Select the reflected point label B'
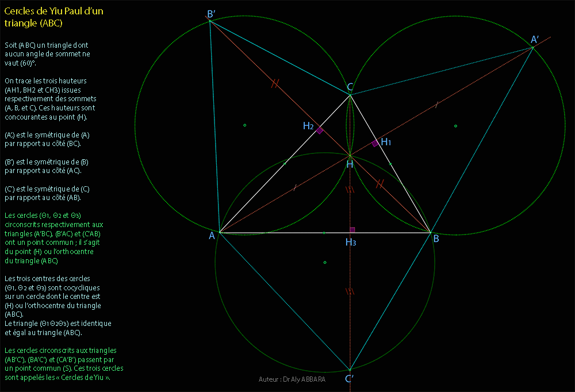Viewport: 575px width, 392px height. coord(211,14)
